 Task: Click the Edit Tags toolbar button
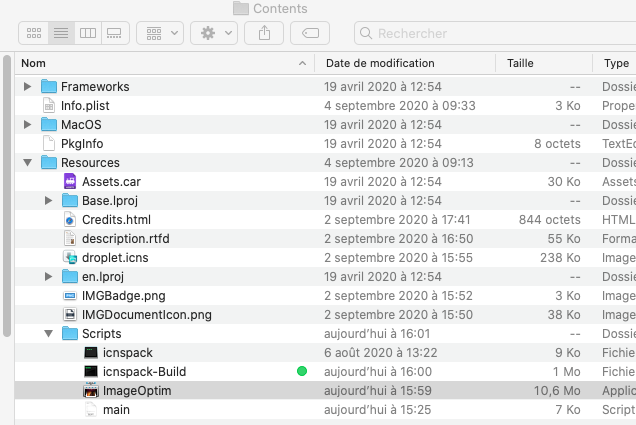pos(310,33)
